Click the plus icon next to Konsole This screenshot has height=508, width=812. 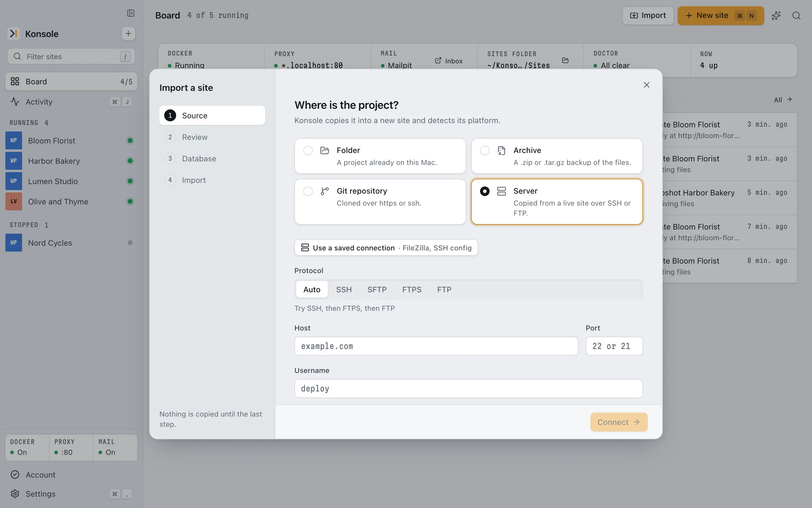tap(128, 33)
